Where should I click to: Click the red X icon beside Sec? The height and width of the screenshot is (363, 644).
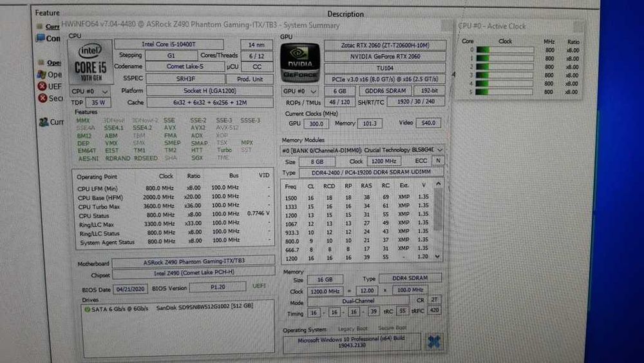coord(43,98)
